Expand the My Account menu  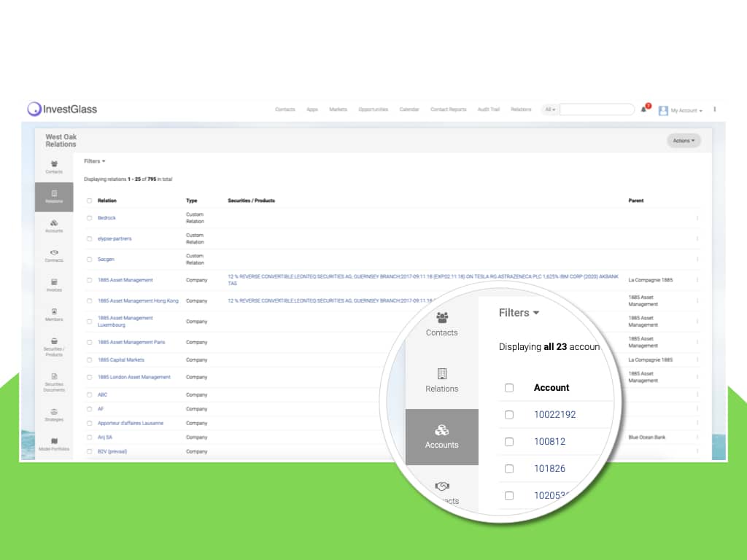pos(686,111)
